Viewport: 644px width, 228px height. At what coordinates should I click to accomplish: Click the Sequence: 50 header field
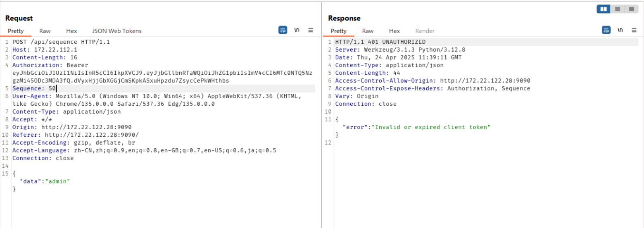click(x=34, y=88)
